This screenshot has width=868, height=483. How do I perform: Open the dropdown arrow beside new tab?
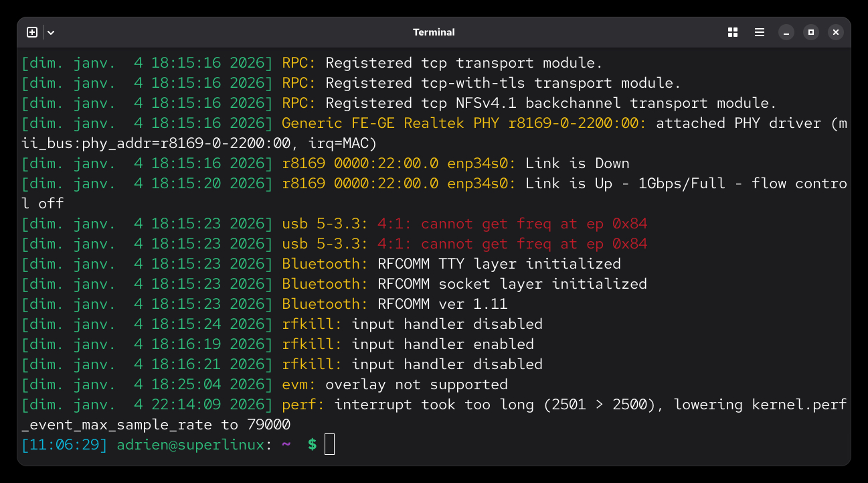tap(51, 32)
